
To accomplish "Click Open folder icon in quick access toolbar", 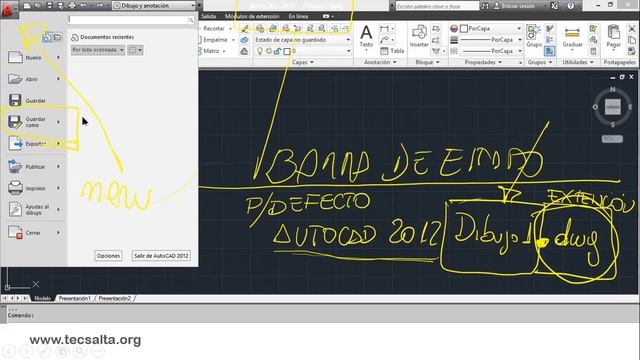I will click(38, 6).
